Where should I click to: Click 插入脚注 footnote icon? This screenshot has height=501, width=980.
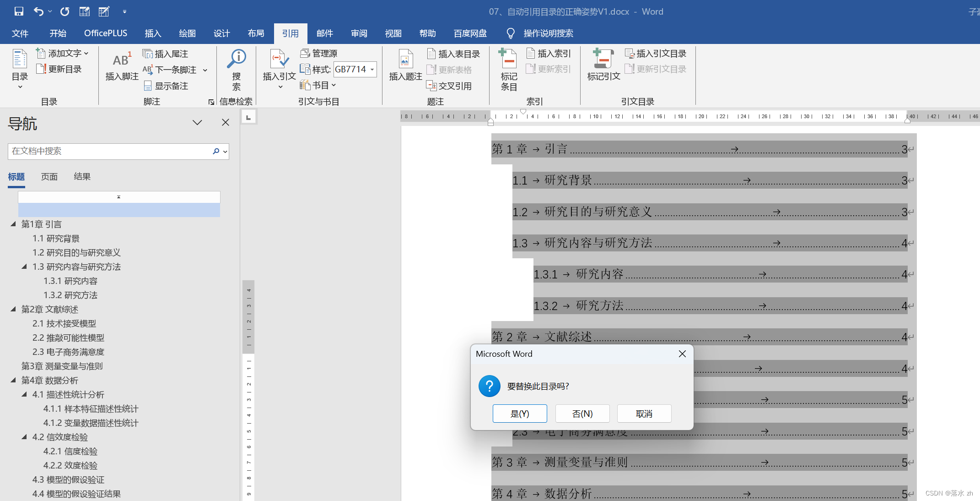point(122,66)
